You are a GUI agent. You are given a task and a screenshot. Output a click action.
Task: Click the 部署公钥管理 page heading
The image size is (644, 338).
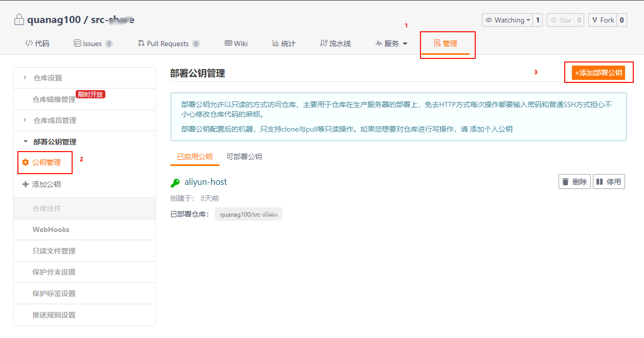(x=197, y=73)
